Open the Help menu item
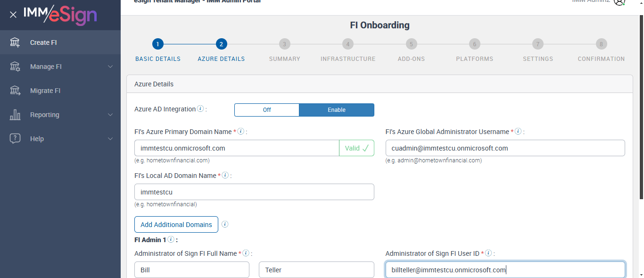This screenshot has width=644, height=278. (x=60, y=139)
